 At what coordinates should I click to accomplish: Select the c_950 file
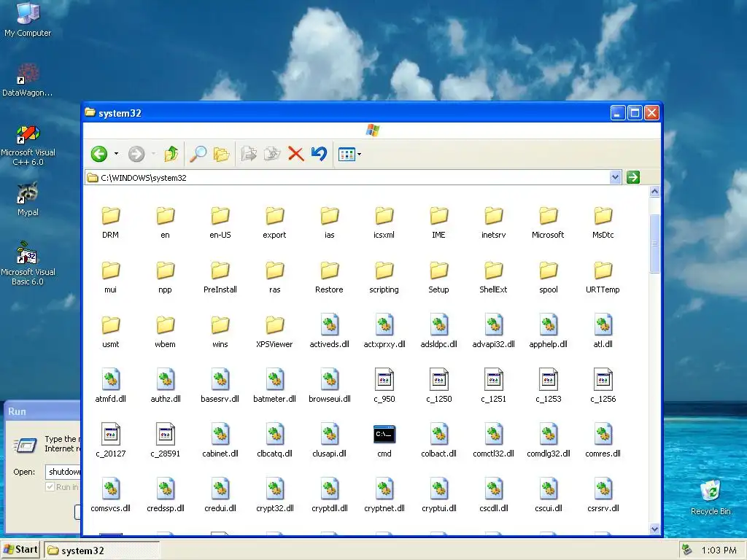384,386
